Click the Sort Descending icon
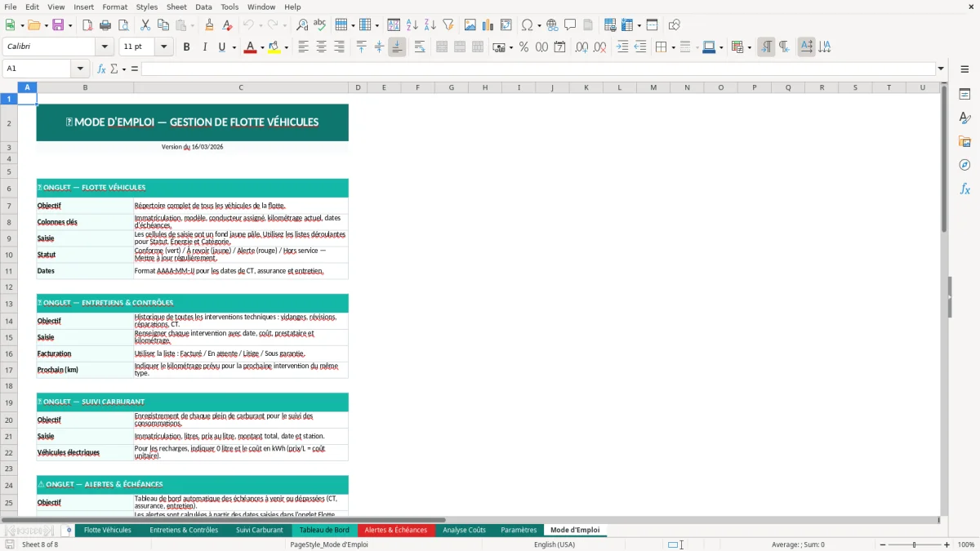The width and height of the screenshot is (980, 551). [430, 25]
